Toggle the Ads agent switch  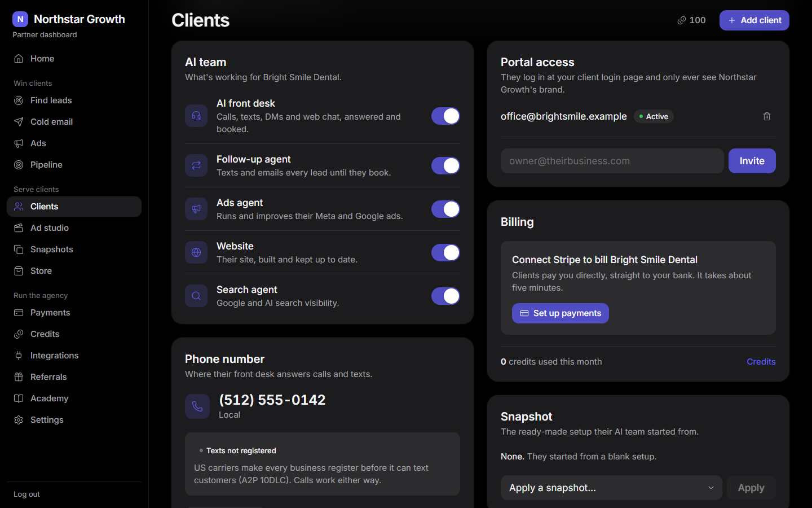[x=445, y=209]
